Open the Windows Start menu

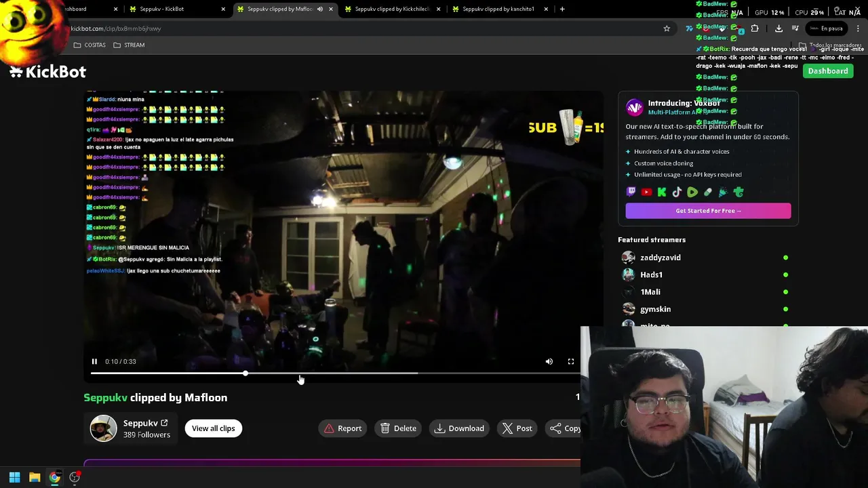14,477
